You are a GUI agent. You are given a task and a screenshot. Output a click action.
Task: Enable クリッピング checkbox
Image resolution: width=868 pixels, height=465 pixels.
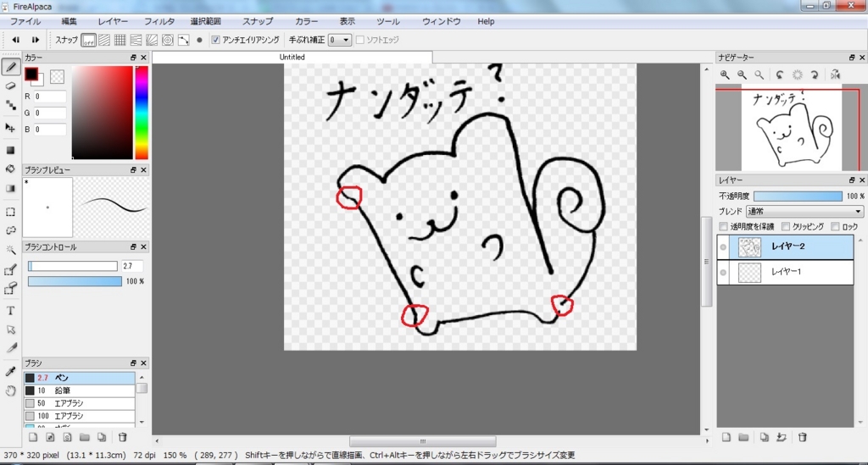(x=786, y=227)
